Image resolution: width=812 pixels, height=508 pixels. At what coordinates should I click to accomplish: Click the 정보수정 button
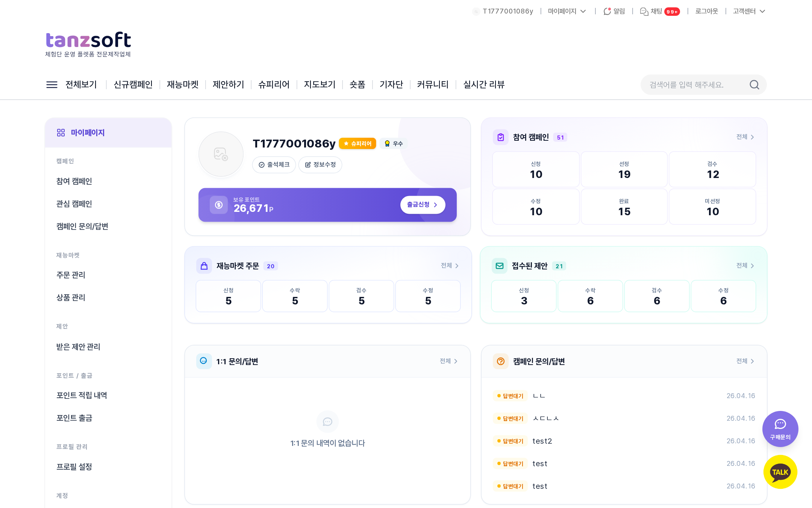tap(320, 165)
